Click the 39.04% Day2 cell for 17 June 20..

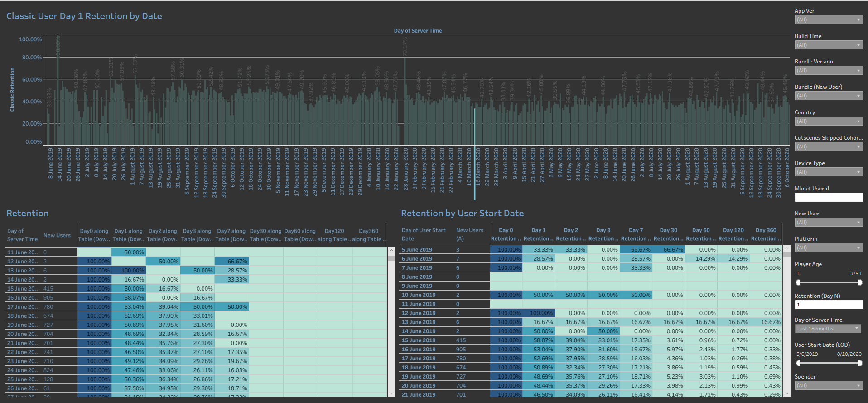click(x=163, y=306)
